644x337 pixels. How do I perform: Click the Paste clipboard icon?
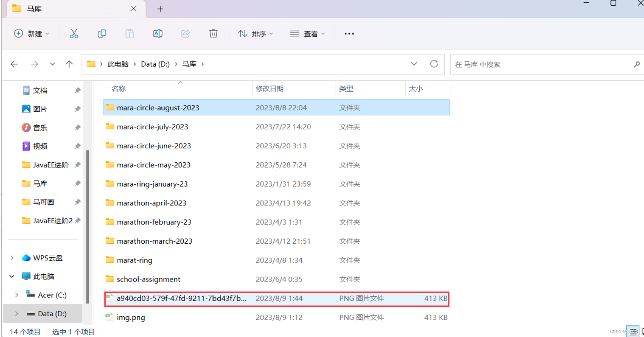(x=130, y=34)
